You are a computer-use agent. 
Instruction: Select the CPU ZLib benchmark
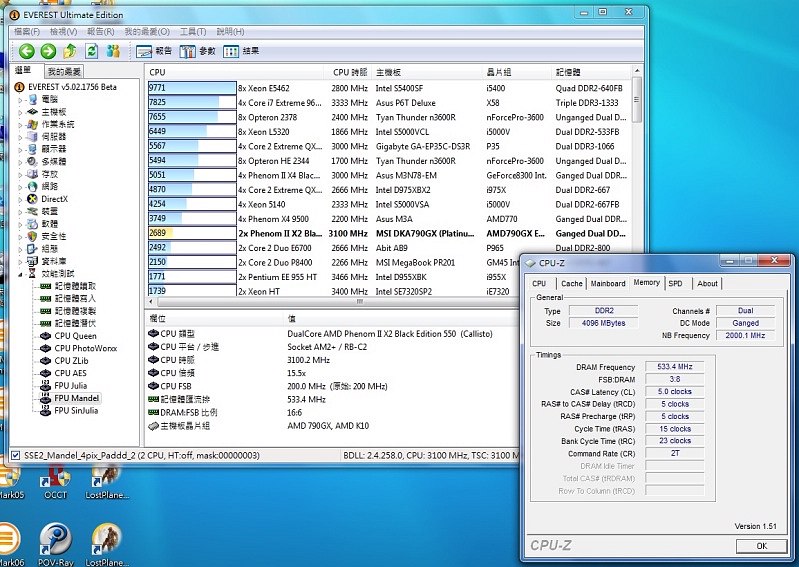click(71, 361)
